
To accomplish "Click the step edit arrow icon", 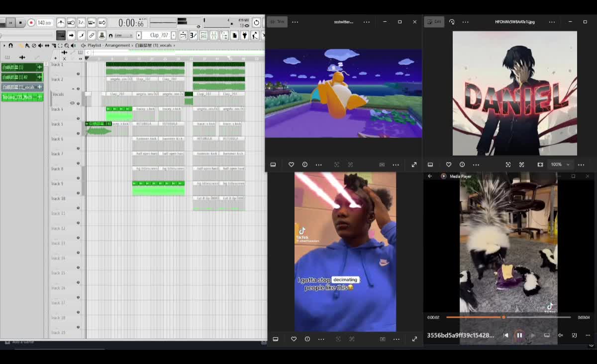I will click(x=71, y=35).
